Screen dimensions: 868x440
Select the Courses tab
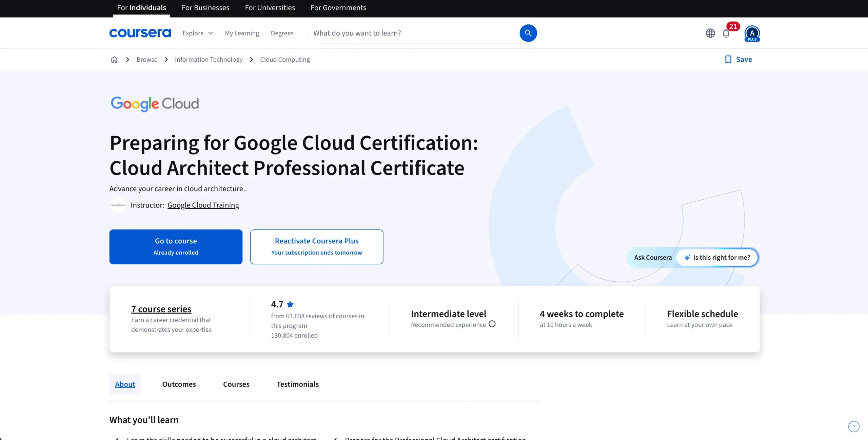236,384
